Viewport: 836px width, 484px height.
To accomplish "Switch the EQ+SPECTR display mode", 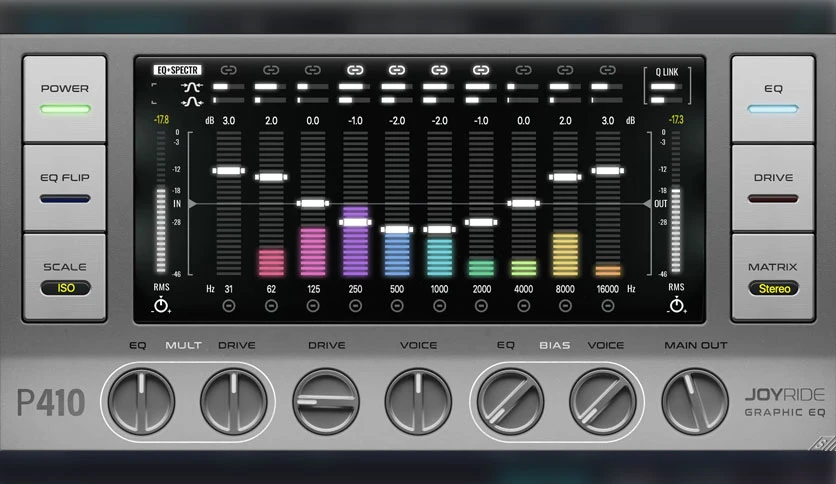I will click(x=178, y=70).
